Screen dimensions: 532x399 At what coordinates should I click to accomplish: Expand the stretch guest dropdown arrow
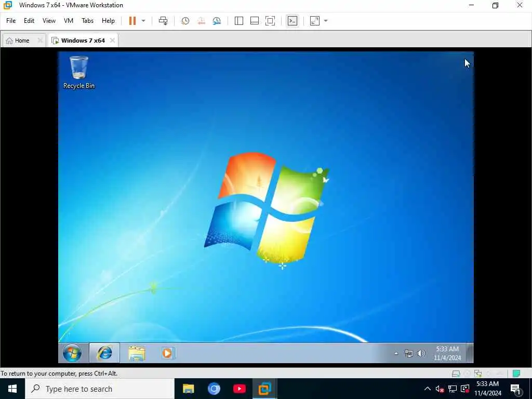326,21
